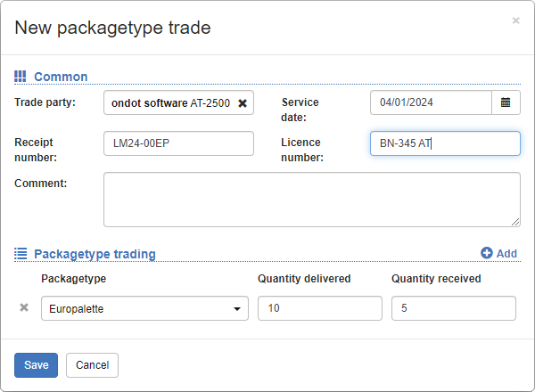The height and width of the screenshot is (392, 535).
Task: Clear the selected ondot software trade party
Action: pyautogui.click(x=243, y=103)
